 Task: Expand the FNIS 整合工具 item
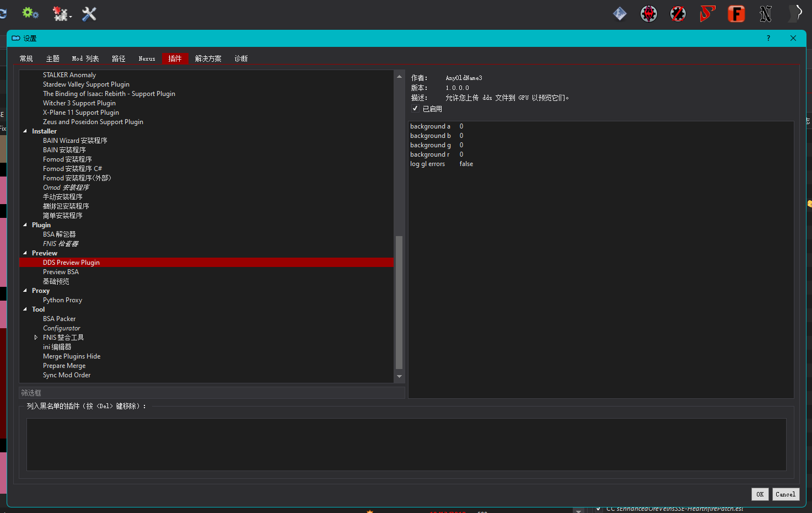pyautogui.click(x=36, y=338)
